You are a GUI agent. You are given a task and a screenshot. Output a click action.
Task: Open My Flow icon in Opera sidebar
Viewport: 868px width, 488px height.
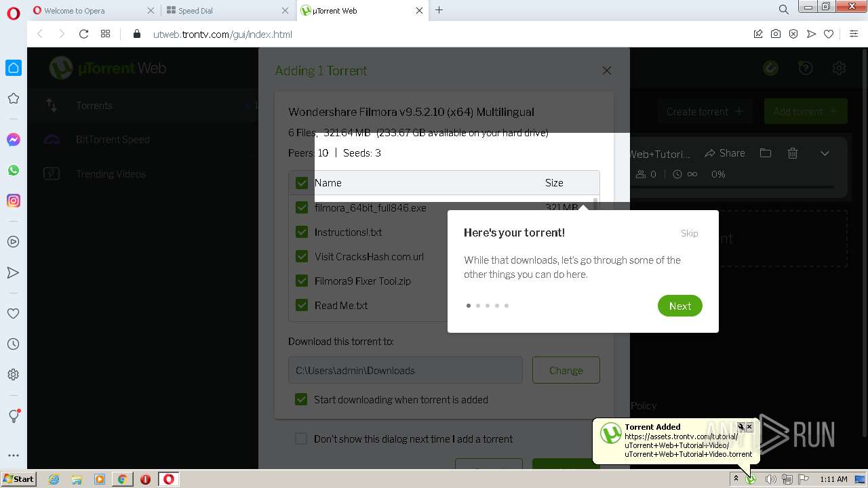point(13,272)
